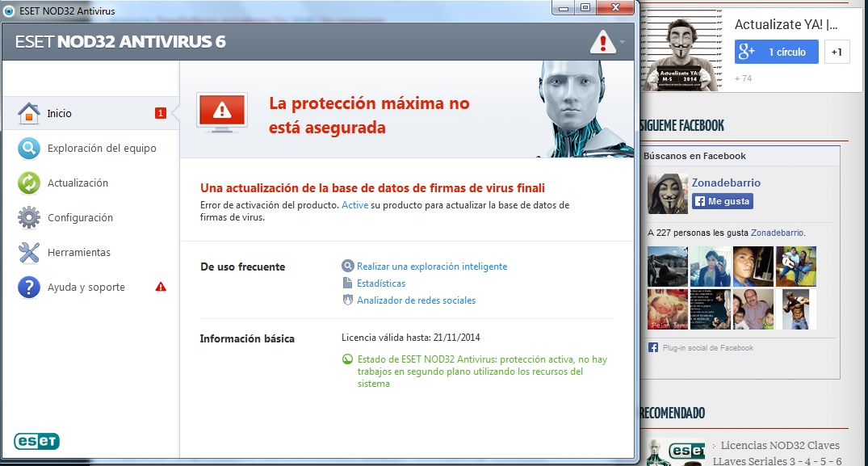
Task: Click the Inicio house icon
Action: click(29, 113)
